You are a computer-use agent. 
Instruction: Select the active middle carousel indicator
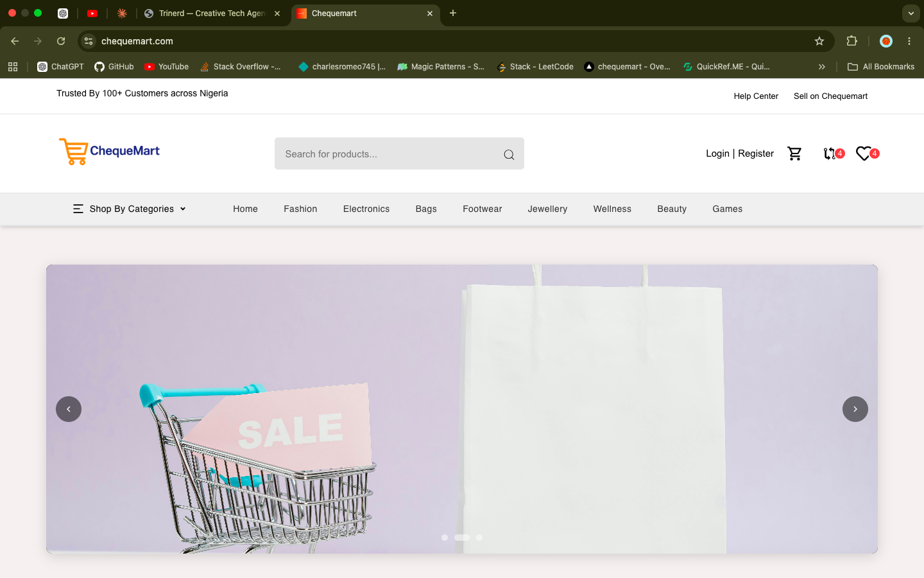point(462,538)
